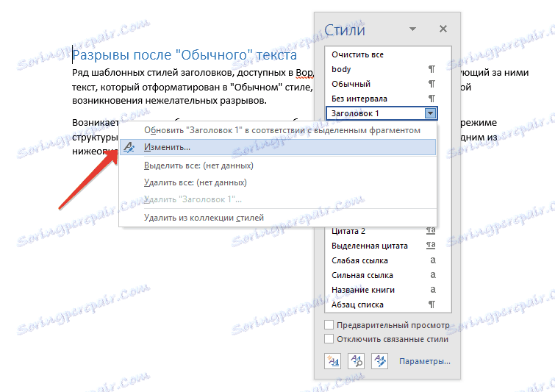
Task: Select Изменить... in the context menu
Action: [278, 147]
